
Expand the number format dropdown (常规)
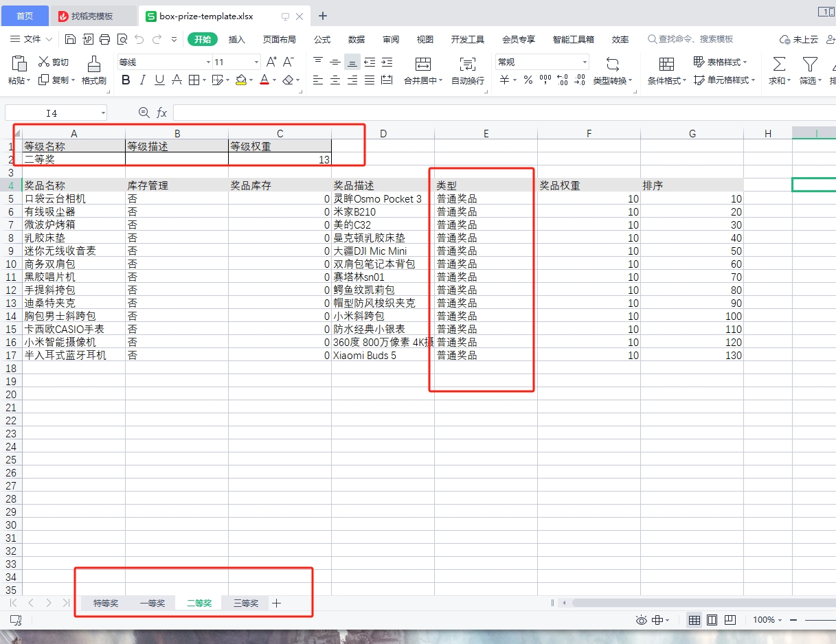585,62
